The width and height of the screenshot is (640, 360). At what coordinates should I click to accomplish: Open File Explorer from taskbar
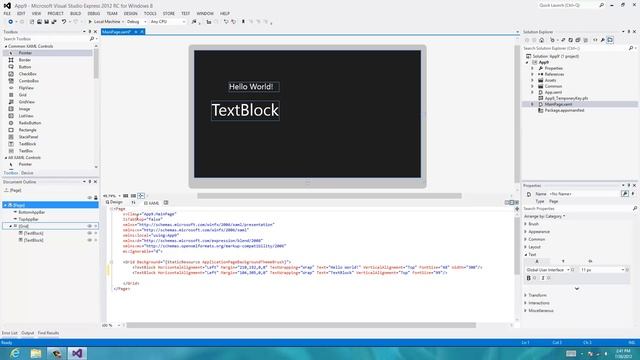(36, 353)
